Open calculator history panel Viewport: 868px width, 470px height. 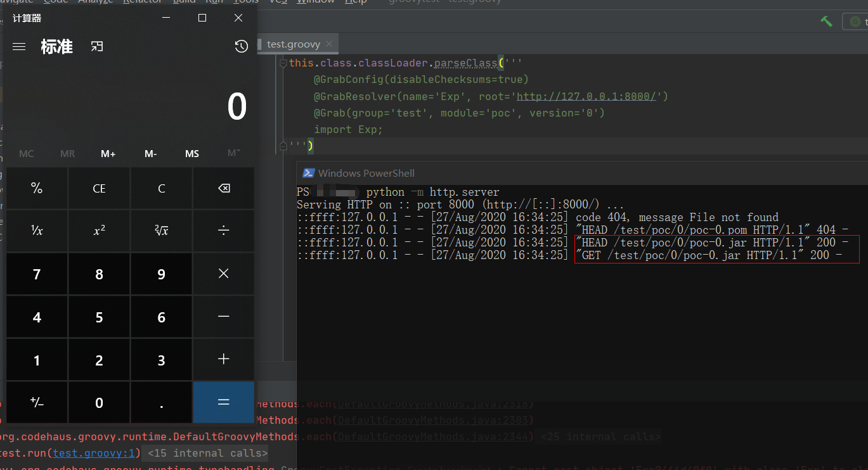tap(241, 46)
